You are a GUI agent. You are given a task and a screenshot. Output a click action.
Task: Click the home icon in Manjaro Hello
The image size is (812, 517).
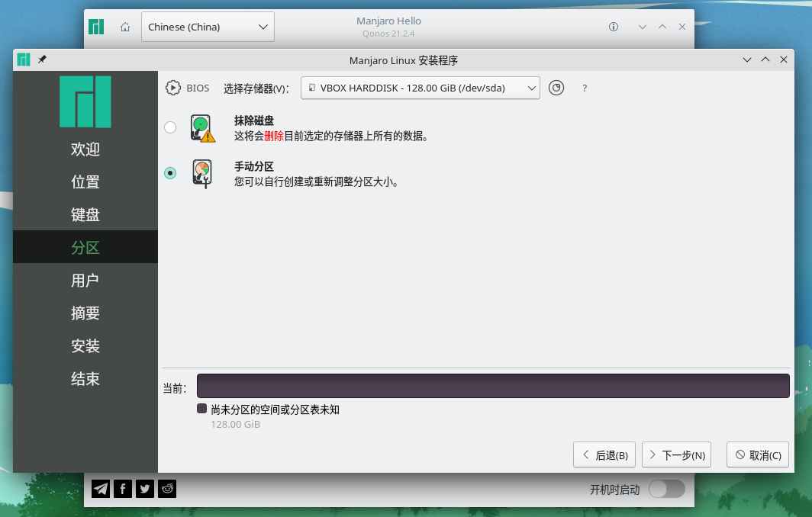tap(125, 27)
